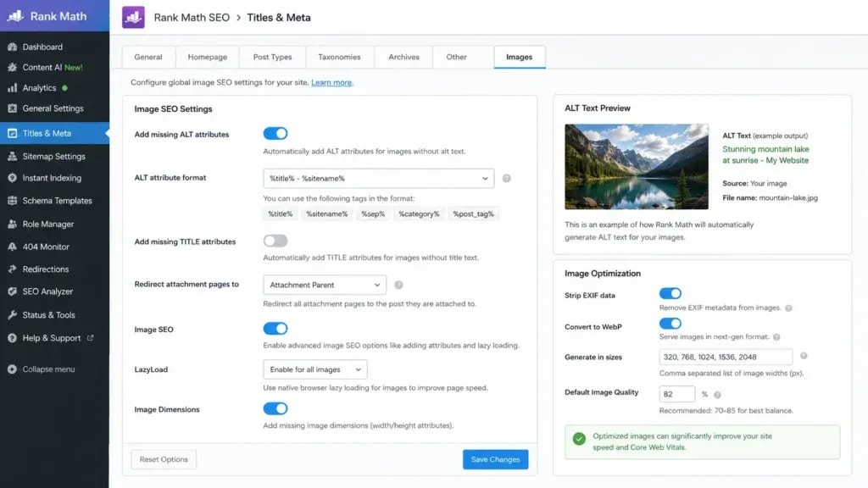The width and height of the screenshot is (868, 488).
Task: Click the Rank Math logo in the sidebar header
Action: 15,16
